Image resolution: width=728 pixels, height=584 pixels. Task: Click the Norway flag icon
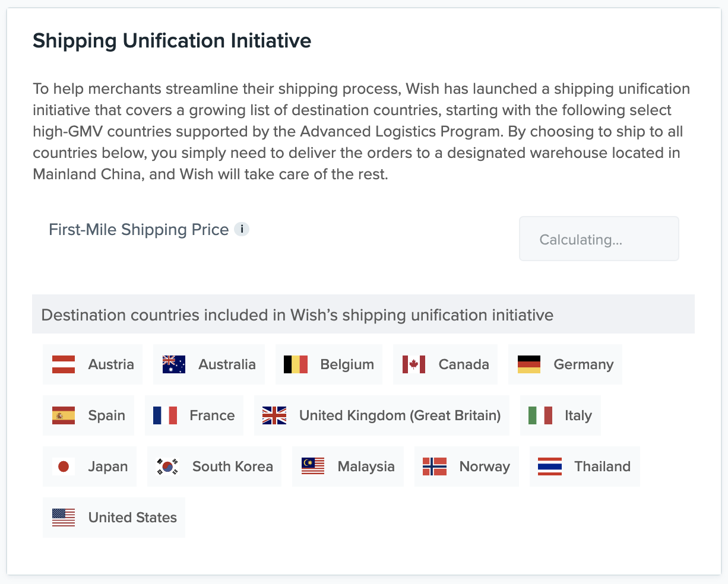tap(435, 466)
